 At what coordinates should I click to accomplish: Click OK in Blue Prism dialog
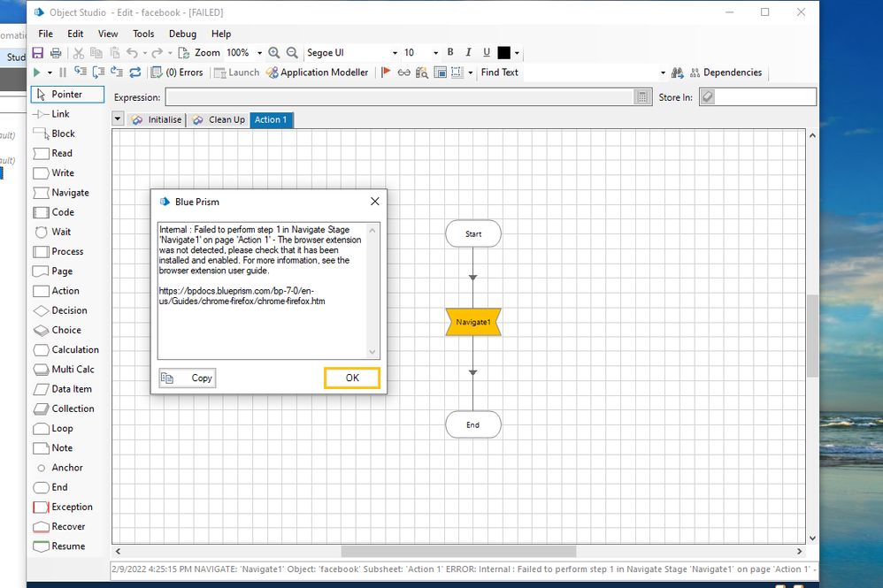point(352,378)
